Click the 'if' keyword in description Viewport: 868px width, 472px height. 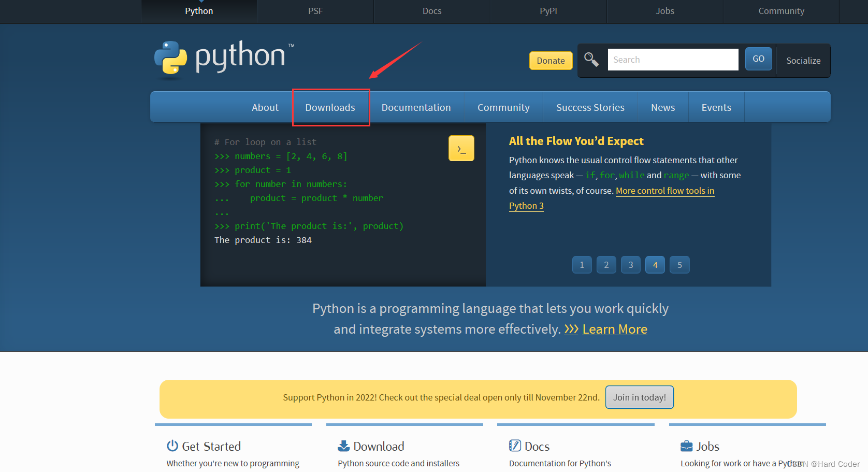pyautogui.click(x=590, y=175)
